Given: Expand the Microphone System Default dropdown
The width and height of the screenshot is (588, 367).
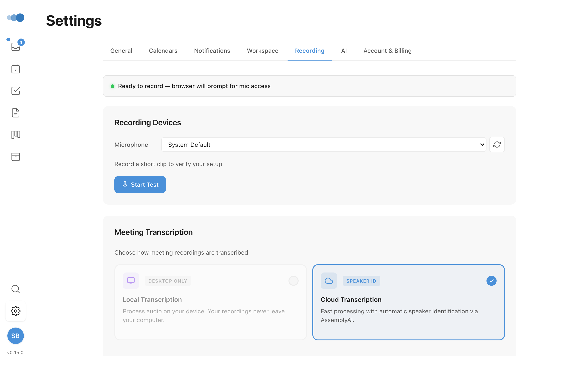Looking at the screenshot, I should pos(323,145).
